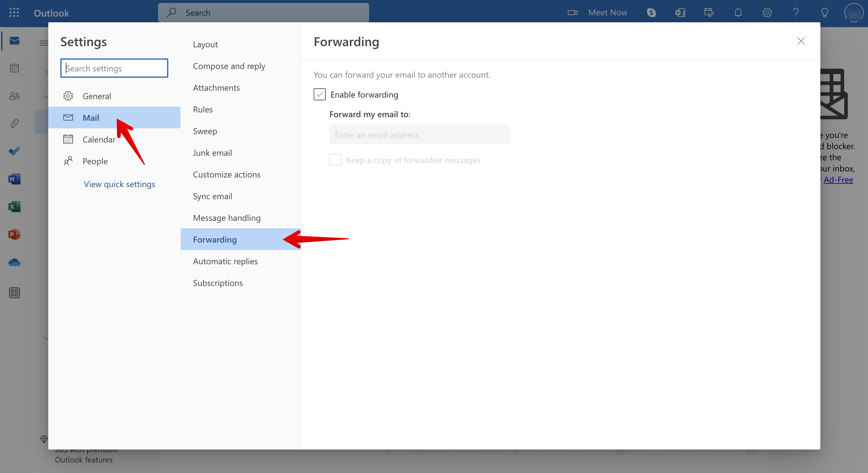The width and height of the screenshot is (868, 473).
Task: Open Skype from the top bar
Action: click(651, 13)
